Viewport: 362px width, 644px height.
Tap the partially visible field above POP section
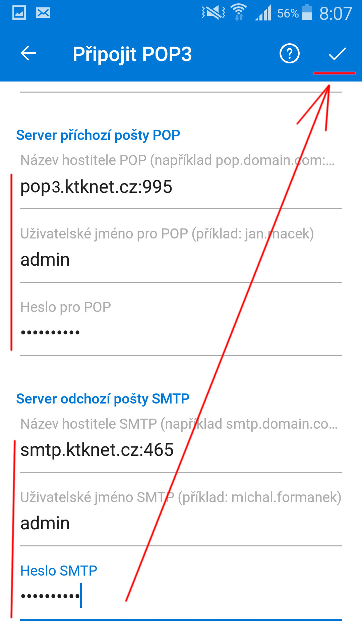click(x=181, y=87)
